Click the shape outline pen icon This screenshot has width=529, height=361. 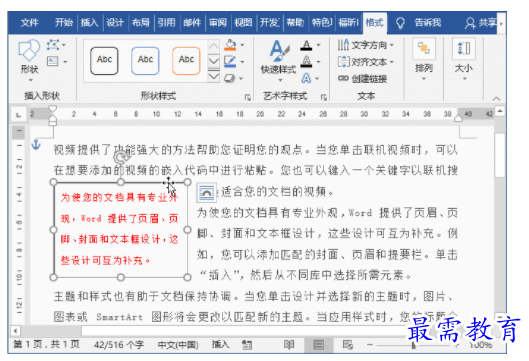tap(230, 61)
